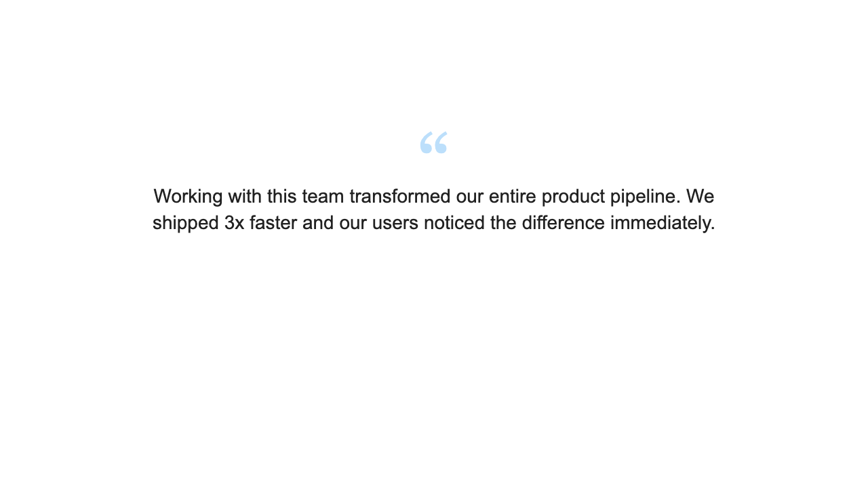Click the word "faster" in the quote
Image resolution: width=868 pixels, height=488 pixels.
click(273, 223)
